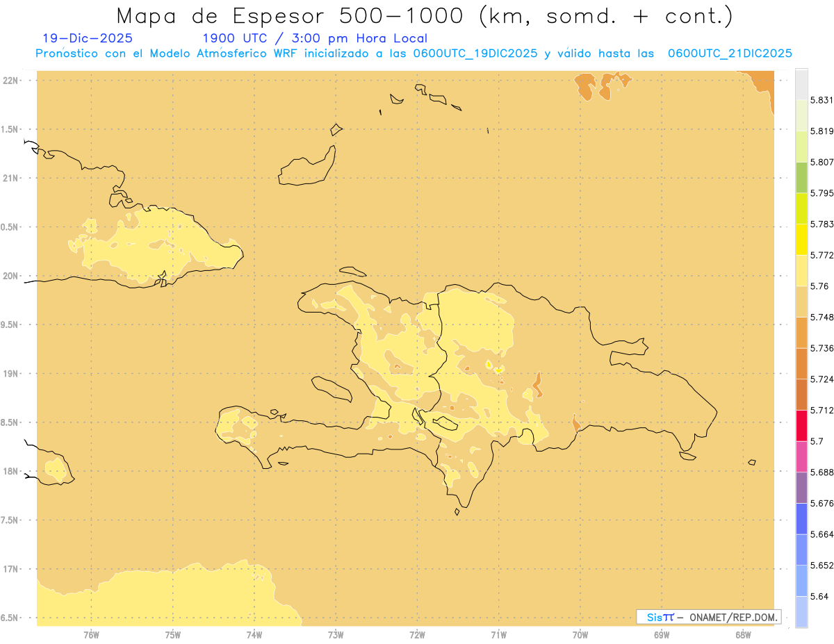The height and width of the screenshot is (644, 834).
Task: Click the colorbar value 5.688
Action: 821,472
